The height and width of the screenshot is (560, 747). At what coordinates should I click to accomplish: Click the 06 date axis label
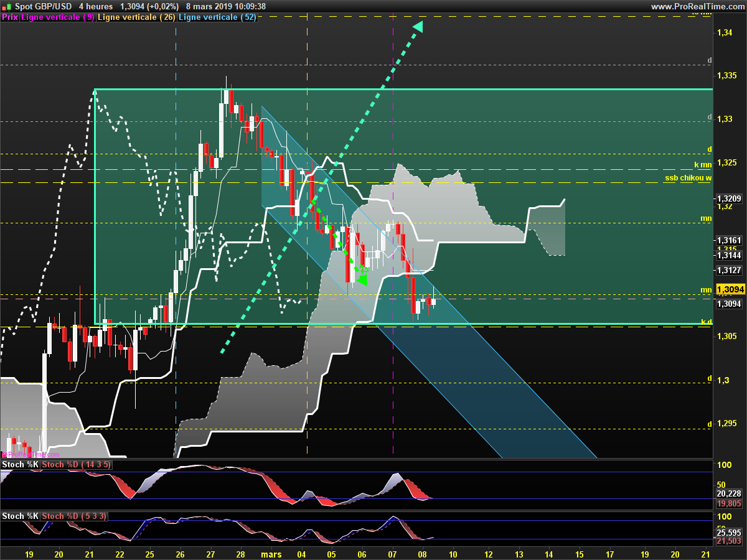[x=362, y=553]
